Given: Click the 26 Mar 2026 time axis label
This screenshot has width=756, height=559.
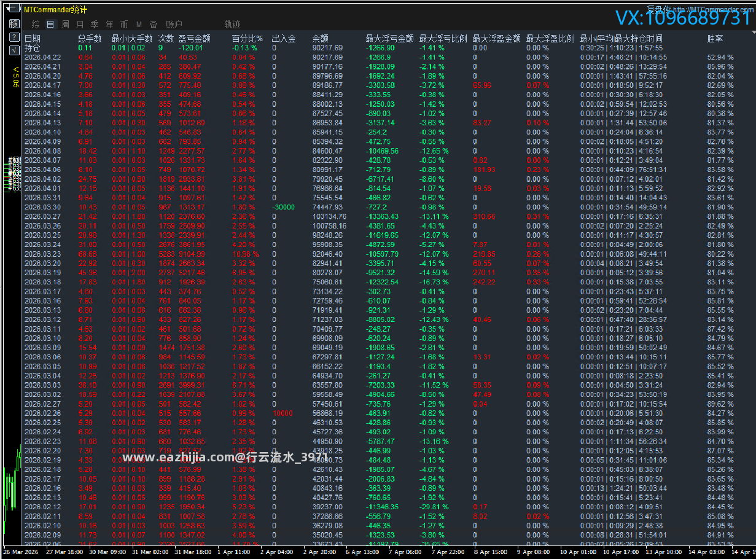Looking at the screenshot, I should click(x=20, y=552).
